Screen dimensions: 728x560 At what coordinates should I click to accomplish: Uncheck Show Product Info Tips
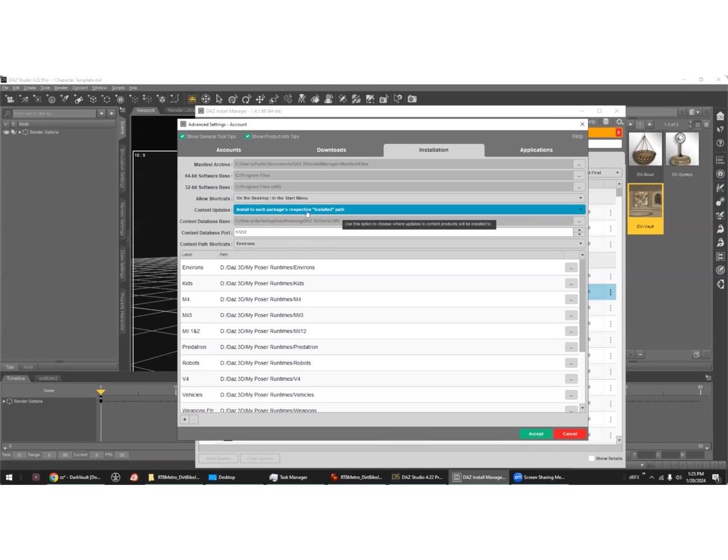coord(248,136)
